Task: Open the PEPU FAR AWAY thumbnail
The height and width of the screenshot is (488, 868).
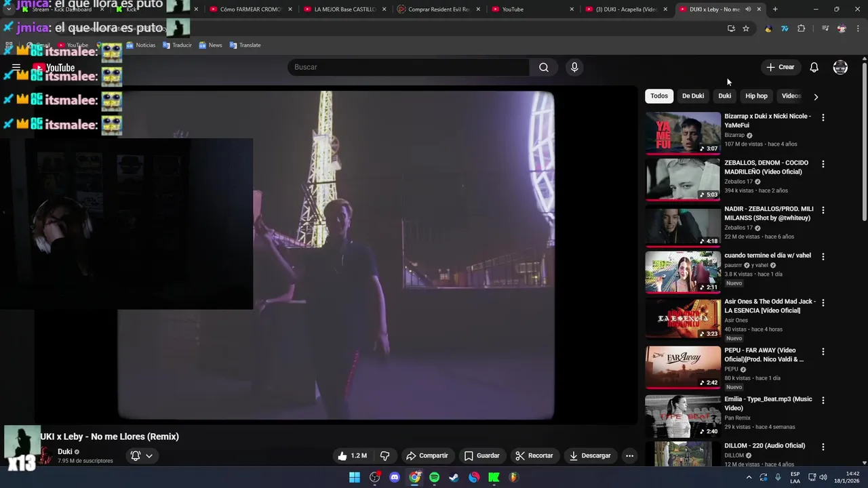Action: tap(683, 367)
